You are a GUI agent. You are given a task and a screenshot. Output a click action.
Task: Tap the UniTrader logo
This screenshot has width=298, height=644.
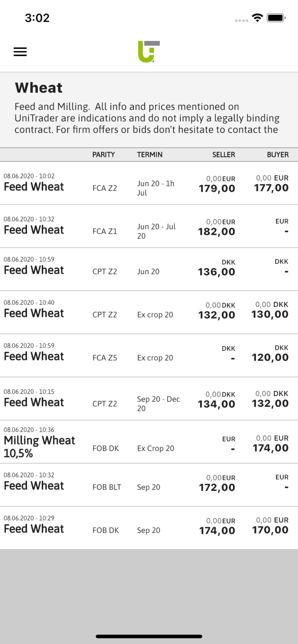tap(149, 52)
